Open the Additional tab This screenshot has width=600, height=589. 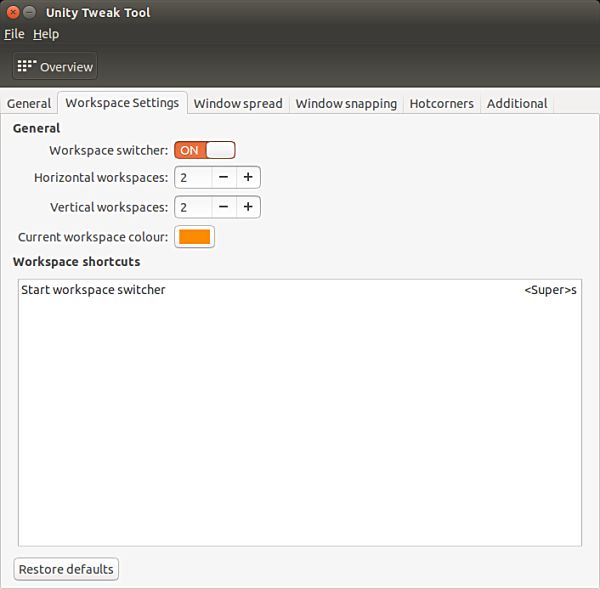click(517, 103)
